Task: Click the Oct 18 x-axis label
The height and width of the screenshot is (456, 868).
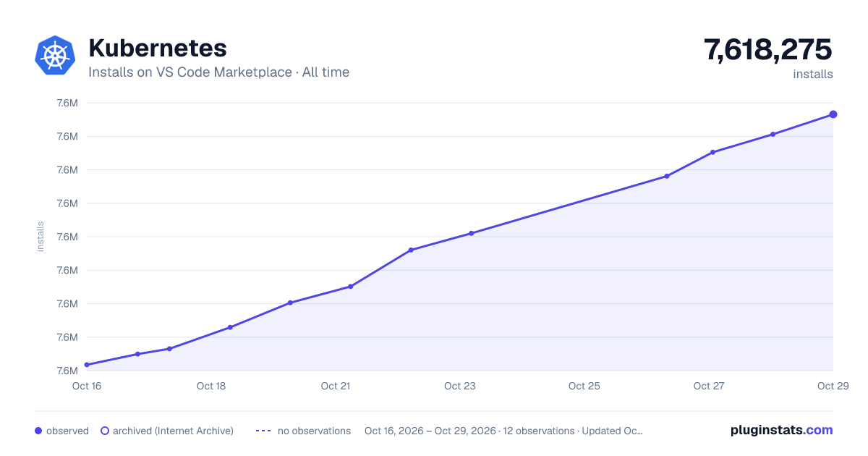Action: click(x=211, y=386)
